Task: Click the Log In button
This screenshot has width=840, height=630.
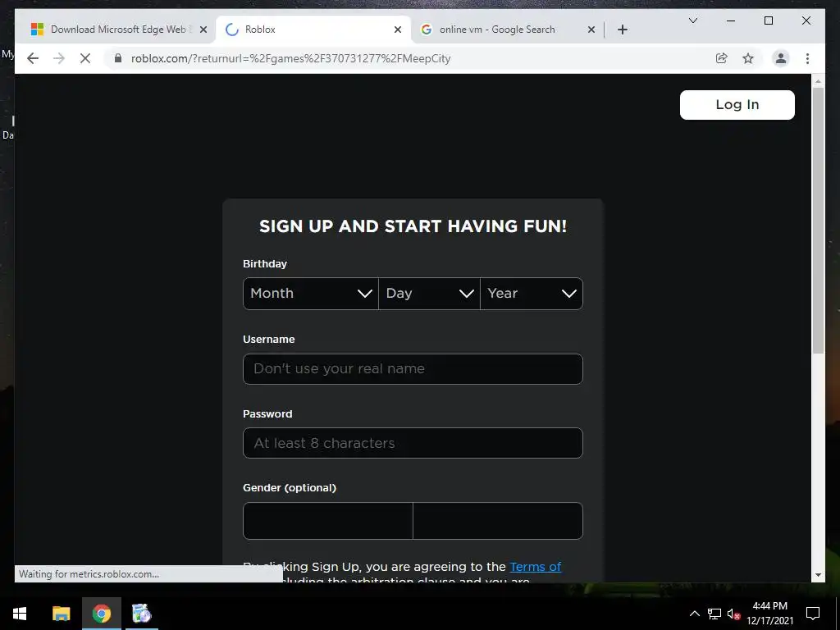Action: point(737,104)
